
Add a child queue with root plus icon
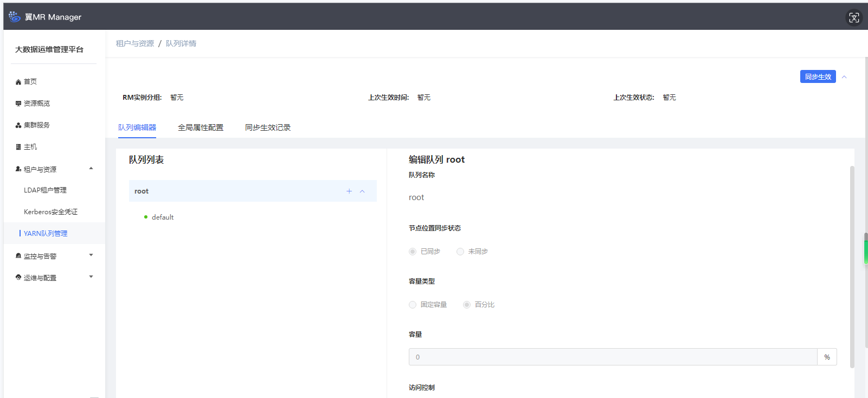pos(349,191)
